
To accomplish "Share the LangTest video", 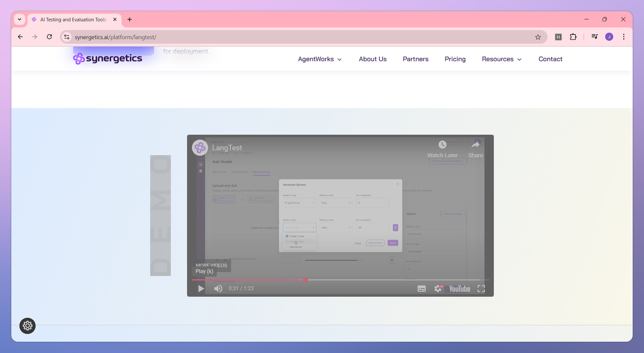I will tap(475, 149).
